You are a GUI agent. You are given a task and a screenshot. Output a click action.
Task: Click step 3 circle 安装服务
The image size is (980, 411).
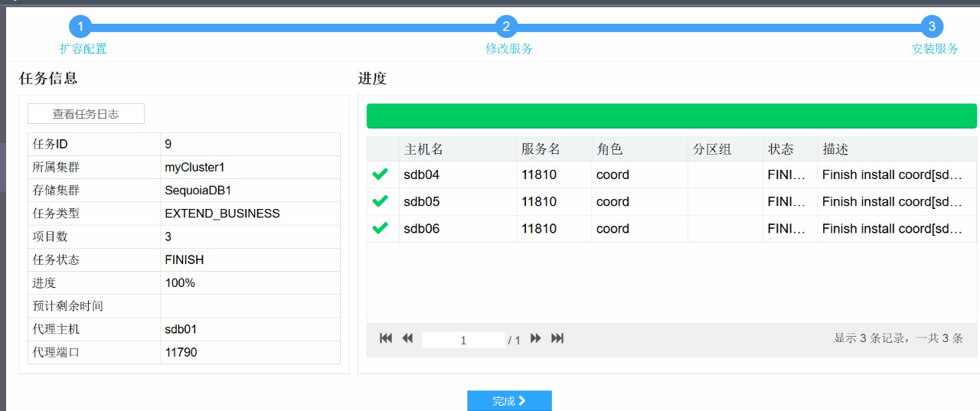pyautogui.click(x=932, y=27)
